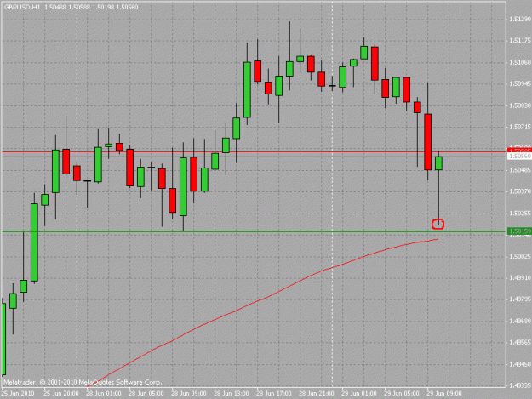Click the 1.51060 price scale value
532x399 pixels.
[x=520, y=62]
